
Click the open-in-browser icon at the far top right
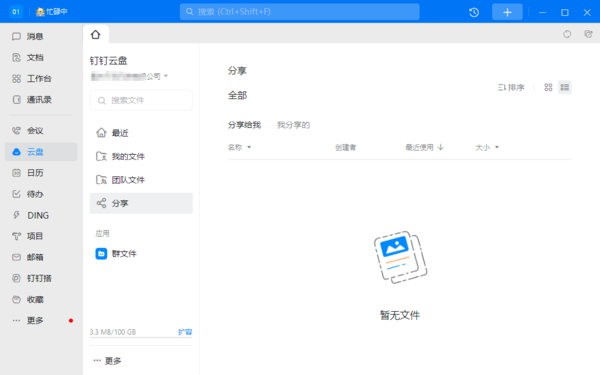tap(589, 34)
